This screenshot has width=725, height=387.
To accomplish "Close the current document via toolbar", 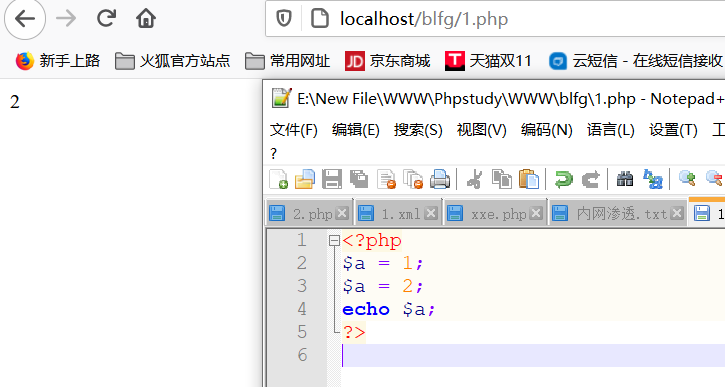I will coord(386,179).
